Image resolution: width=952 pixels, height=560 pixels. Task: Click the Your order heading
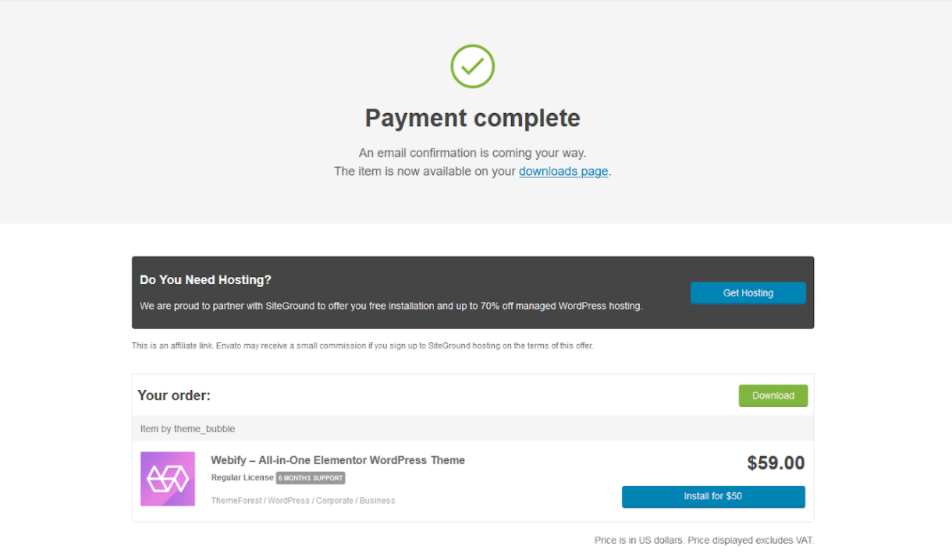[174, 395]
